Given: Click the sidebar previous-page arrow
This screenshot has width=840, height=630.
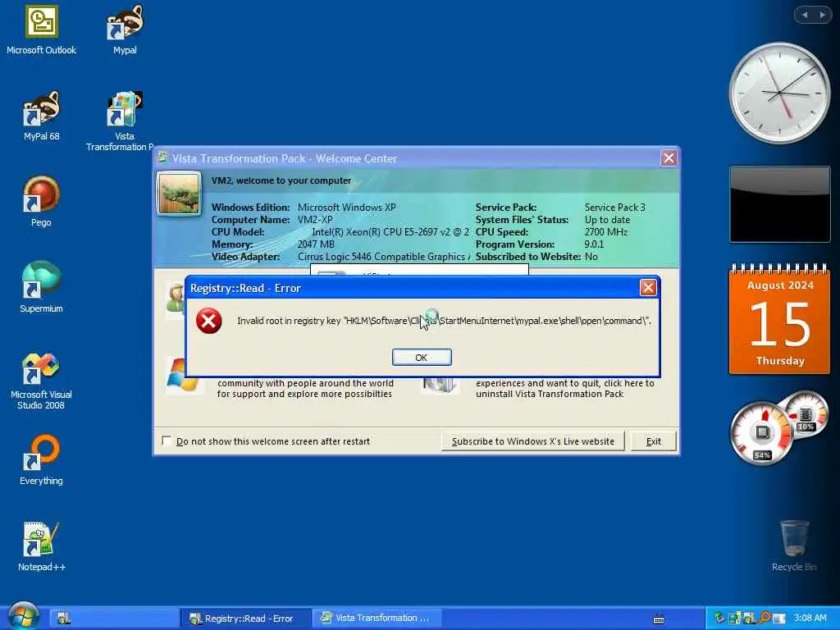Looking at the screenshot, I should point(805,15).
